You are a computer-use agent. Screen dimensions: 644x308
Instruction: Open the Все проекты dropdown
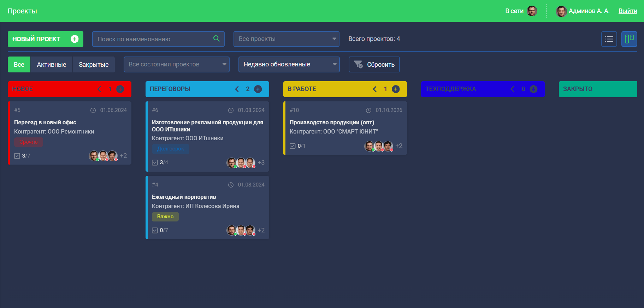coord(286,39)
